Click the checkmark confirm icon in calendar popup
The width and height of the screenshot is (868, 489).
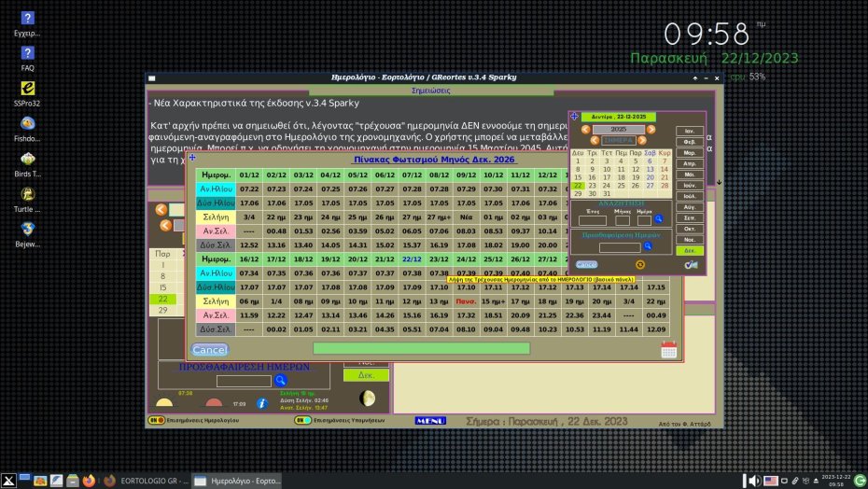691,265
